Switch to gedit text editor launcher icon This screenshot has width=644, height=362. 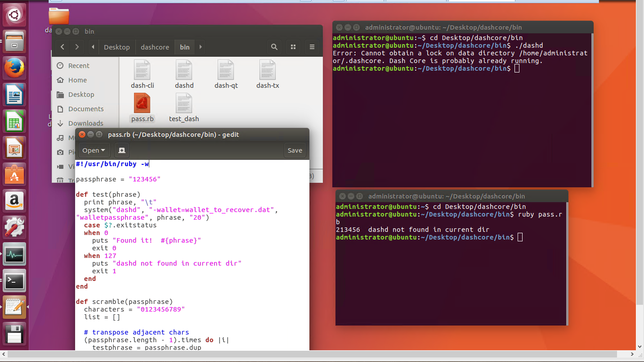pos(15,307)
